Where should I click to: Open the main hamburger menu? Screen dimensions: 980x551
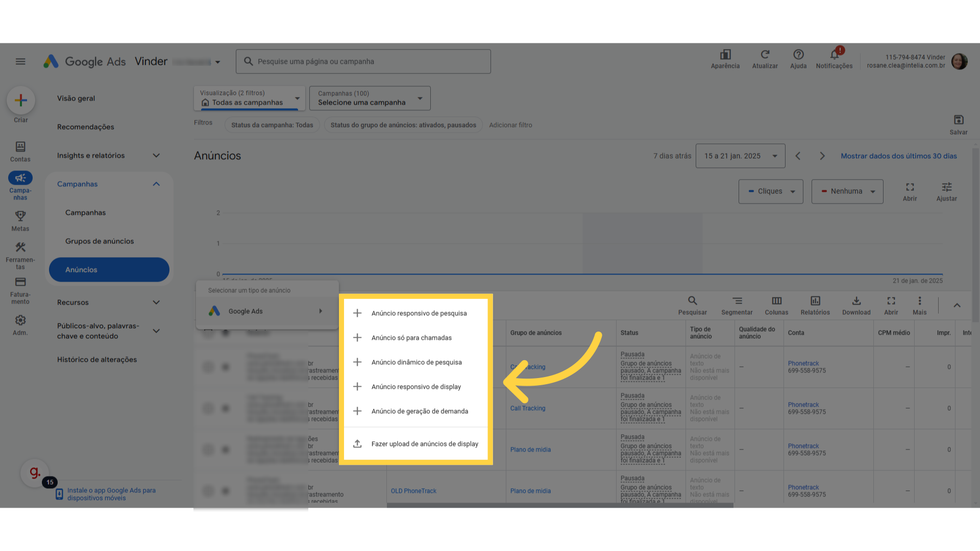tap(20, 62)
